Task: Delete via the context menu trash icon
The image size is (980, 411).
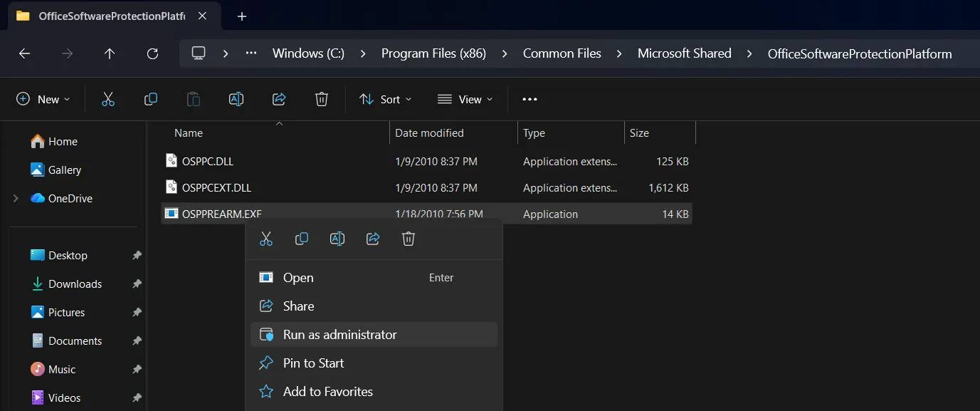Action: [x=409, y=239]
